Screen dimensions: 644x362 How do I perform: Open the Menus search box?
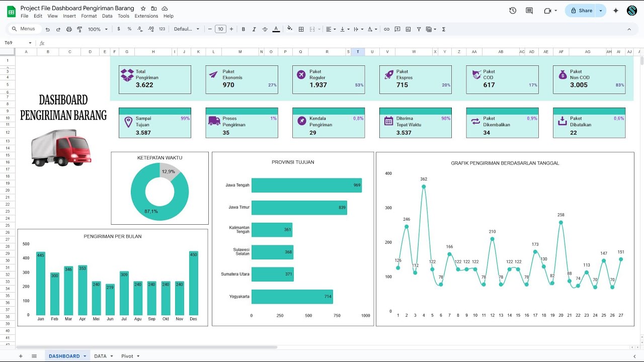point(25,29)
